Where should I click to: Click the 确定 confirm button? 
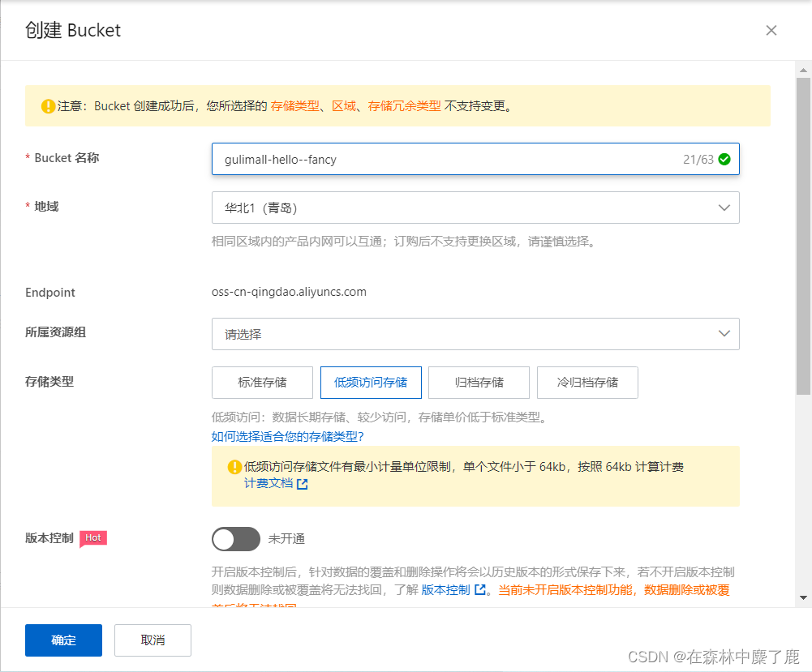(x=64, y=640)
